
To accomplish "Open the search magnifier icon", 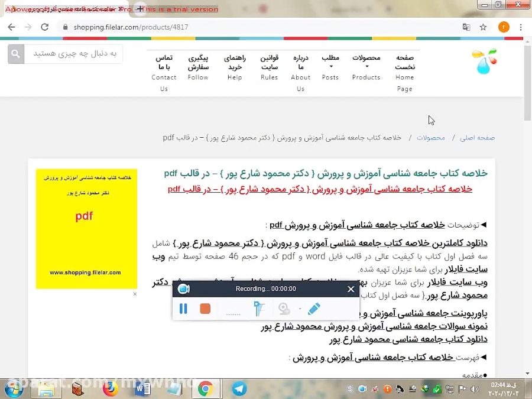I will (x=15, y=53).
